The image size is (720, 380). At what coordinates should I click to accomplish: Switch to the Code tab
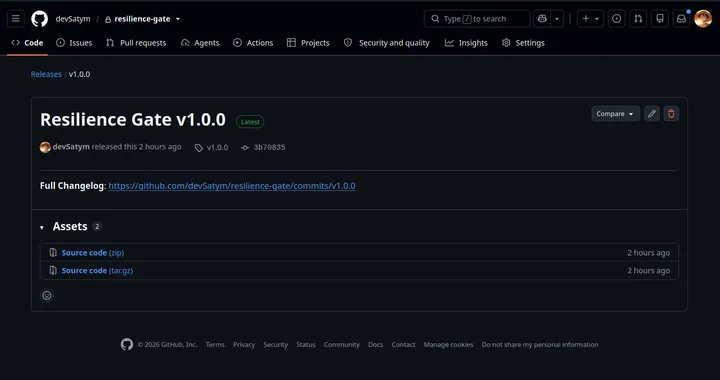pyautogui.click(x=27, y=43)
